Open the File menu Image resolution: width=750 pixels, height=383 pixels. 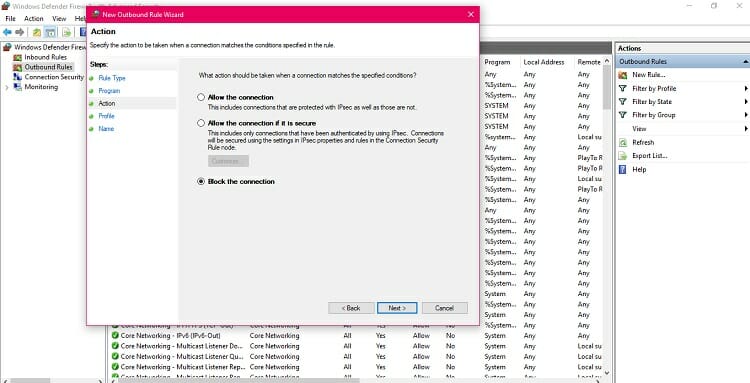coord(10,19)
